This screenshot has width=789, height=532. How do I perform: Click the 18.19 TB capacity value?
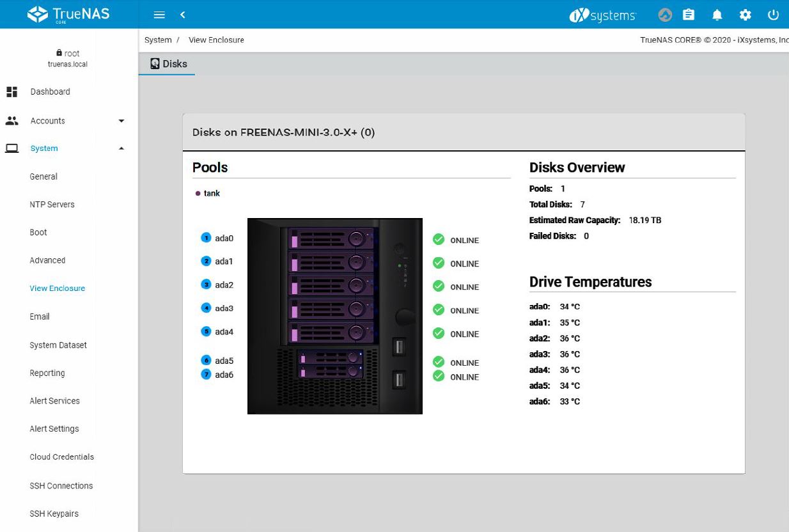pyautogui.click(x=645, y=220)
